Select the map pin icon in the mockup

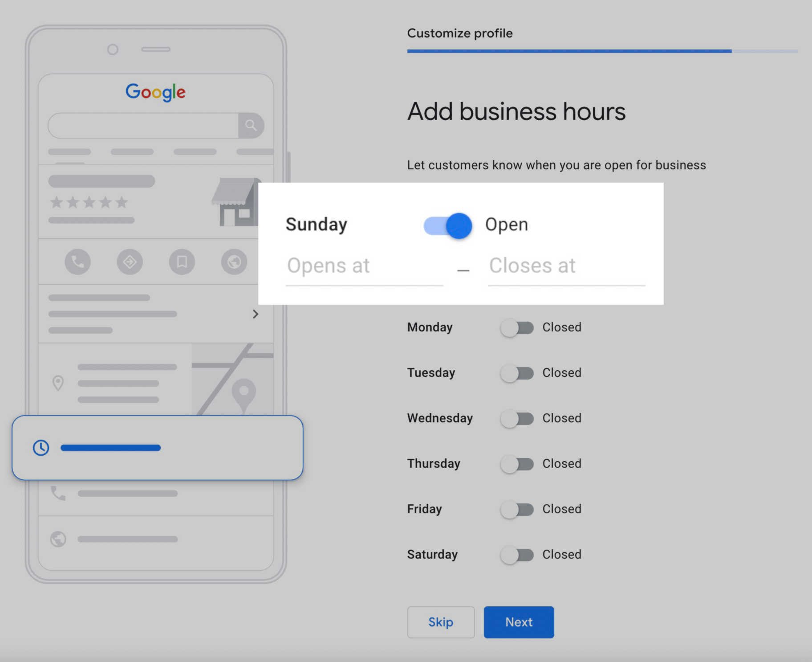[x=58, y=382]
